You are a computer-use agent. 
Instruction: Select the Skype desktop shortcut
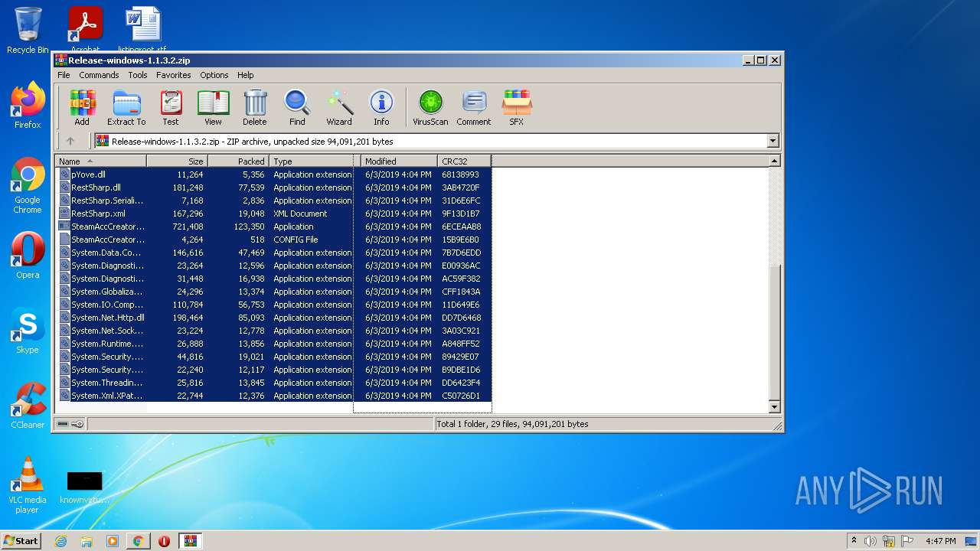(28, 331)
